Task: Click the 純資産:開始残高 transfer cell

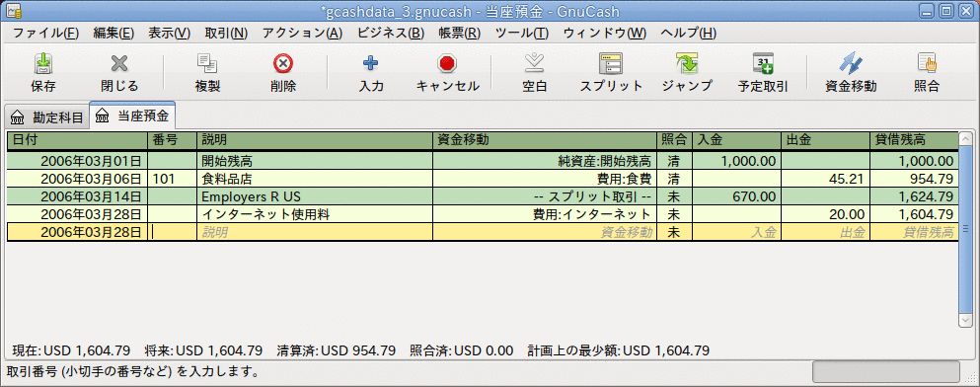Action: click(x=545, y=161)
